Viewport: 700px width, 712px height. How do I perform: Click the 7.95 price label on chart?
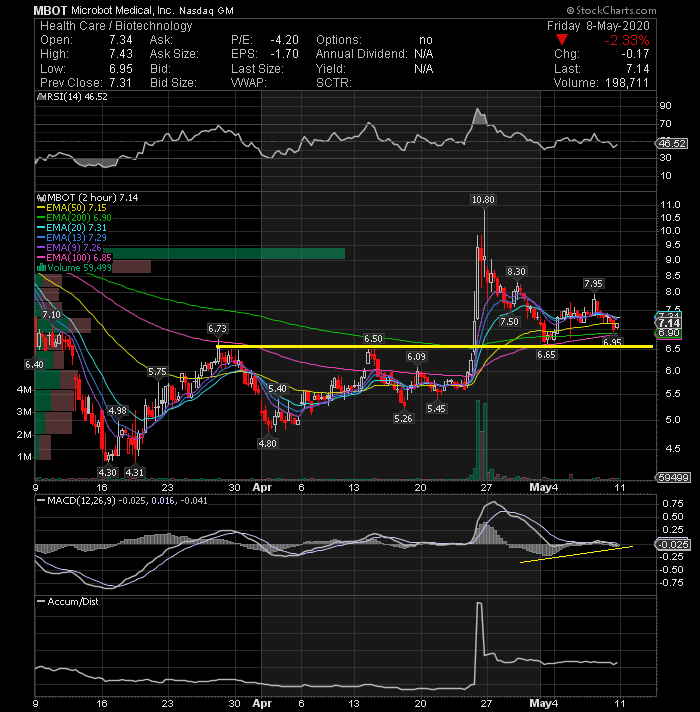click(x=593, y=284)
